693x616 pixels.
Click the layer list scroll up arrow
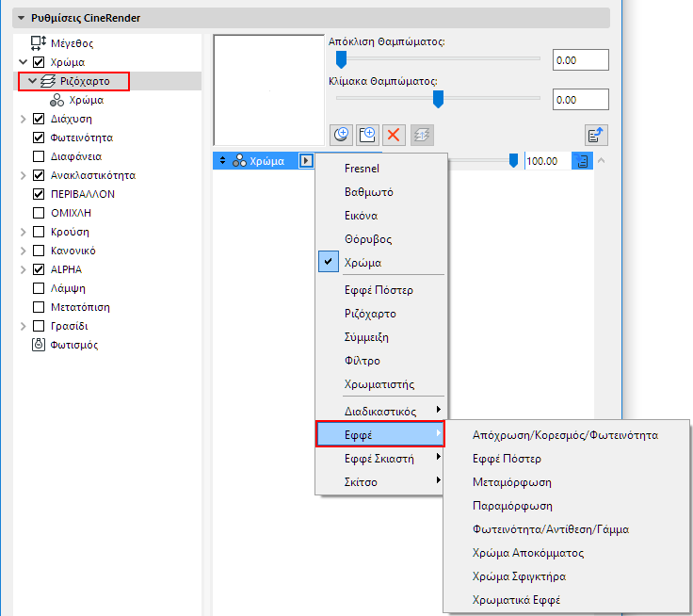pyautogui.click(x=601, y=161)
